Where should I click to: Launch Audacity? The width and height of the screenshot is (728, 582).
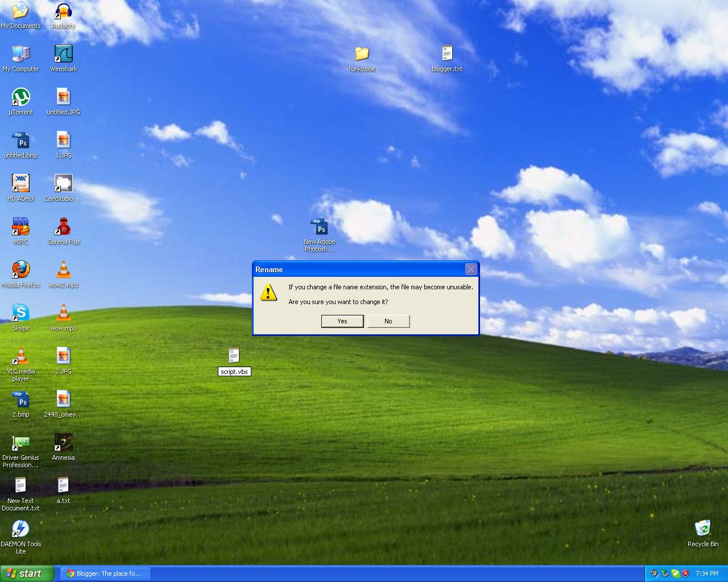click(63, 11)
